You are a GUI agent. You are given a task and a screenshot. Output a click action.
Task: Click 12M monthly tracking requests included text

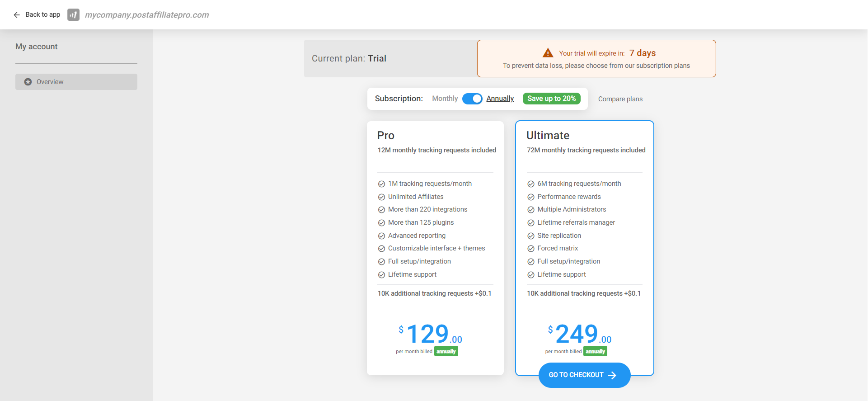(x=437, y=150)
